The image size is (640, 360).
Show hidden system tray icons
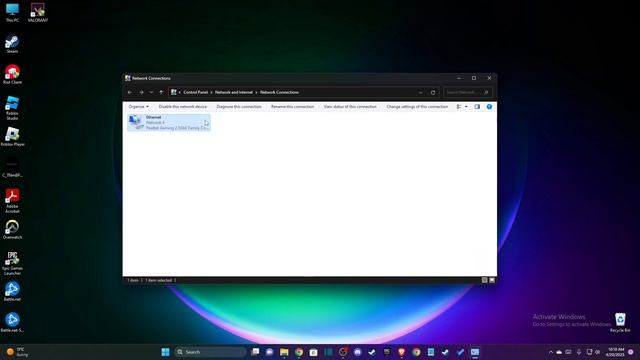[x=551, y=352]
